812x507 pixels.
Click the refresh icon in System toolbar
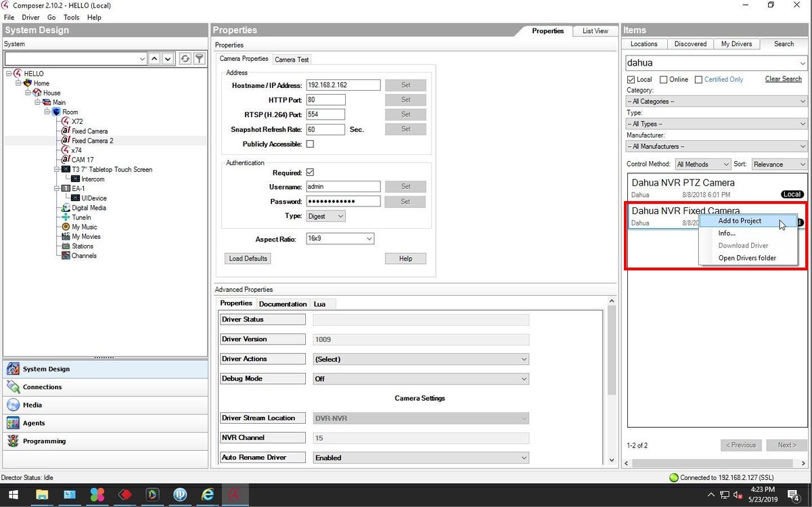point(185,59)
